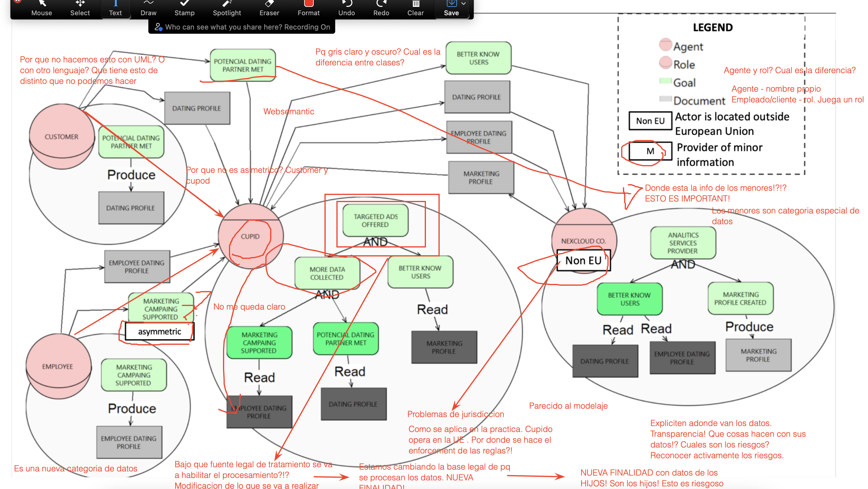Redo the last undone annotation
The width and height of the screenshot is (868, 489).
tap(381, 8)
